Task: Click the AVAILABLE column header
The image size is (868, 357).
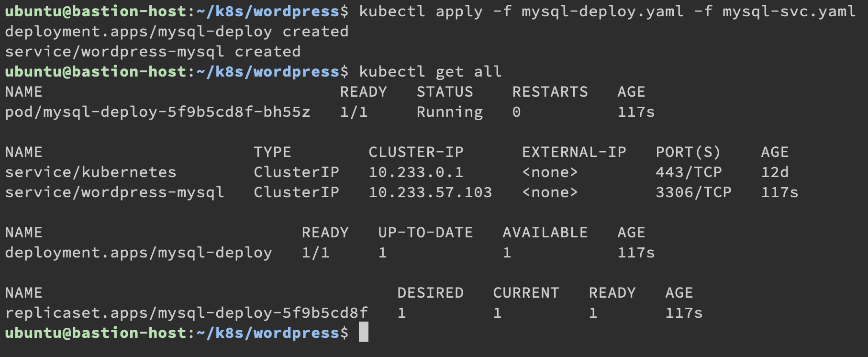Action: click(x=545, y=233)
